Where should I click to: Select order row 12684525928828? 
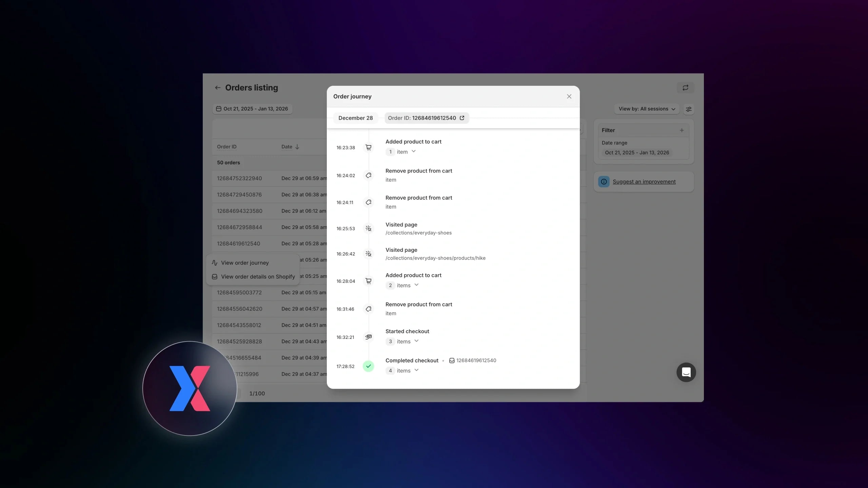270,341
